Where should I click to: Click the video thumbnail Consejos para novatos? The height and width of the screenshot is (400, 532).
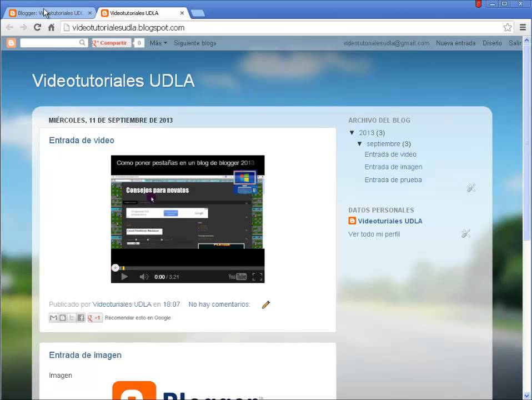click(x=188, y=212)
